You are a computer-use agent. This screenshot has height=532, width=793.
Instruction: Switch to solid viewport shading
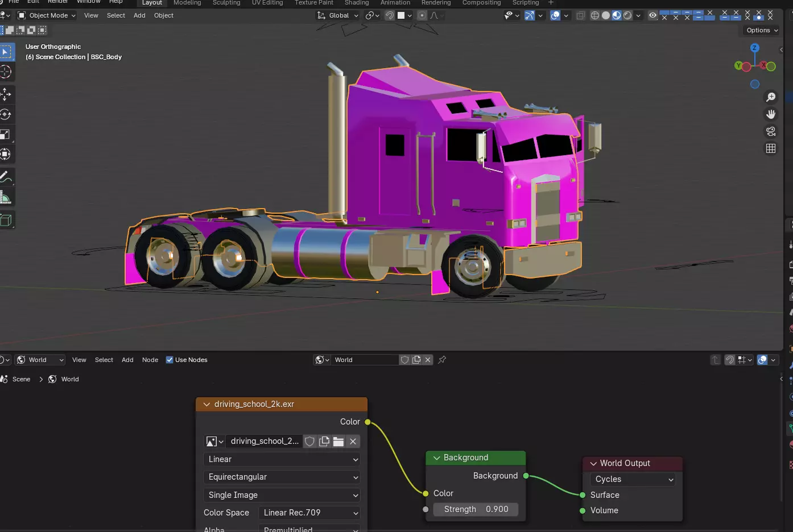point(606,15)
